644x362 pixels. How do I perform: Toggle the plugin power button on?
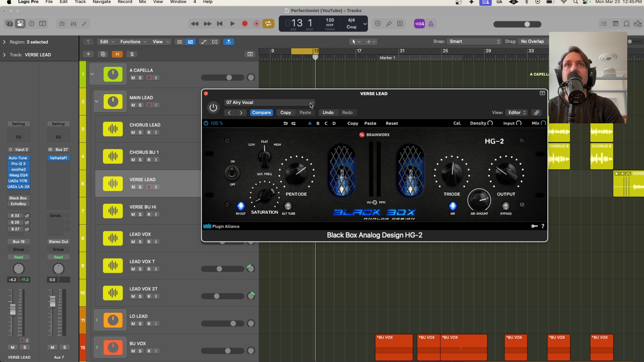click(x=213, y=108)
